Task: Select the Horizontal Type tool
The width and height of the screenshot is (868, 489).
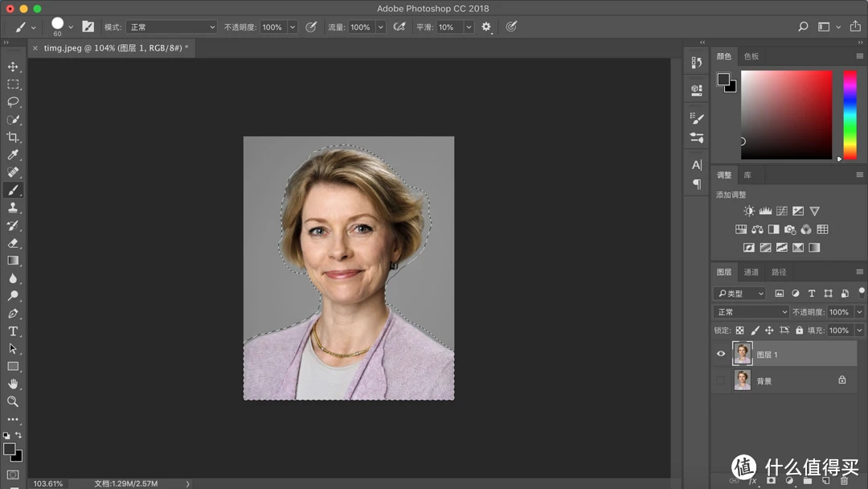Action: pyautogui.click(x=13, y=331)
